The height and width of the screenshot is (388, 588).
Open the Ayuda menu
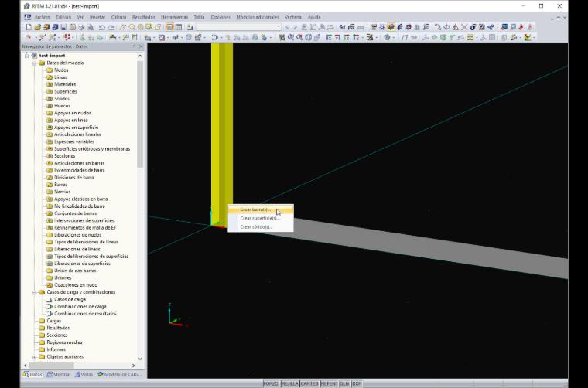coord(314,17)
